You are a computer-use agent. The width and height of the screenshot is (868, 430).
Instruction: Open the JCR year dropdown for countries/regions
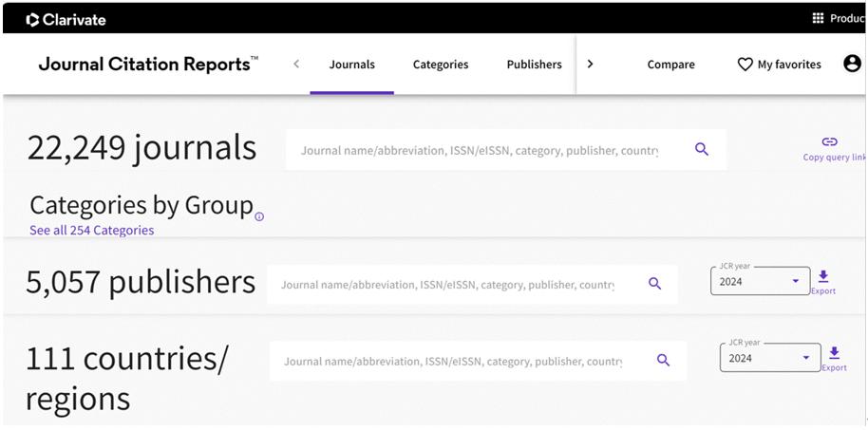pos(770,358)
